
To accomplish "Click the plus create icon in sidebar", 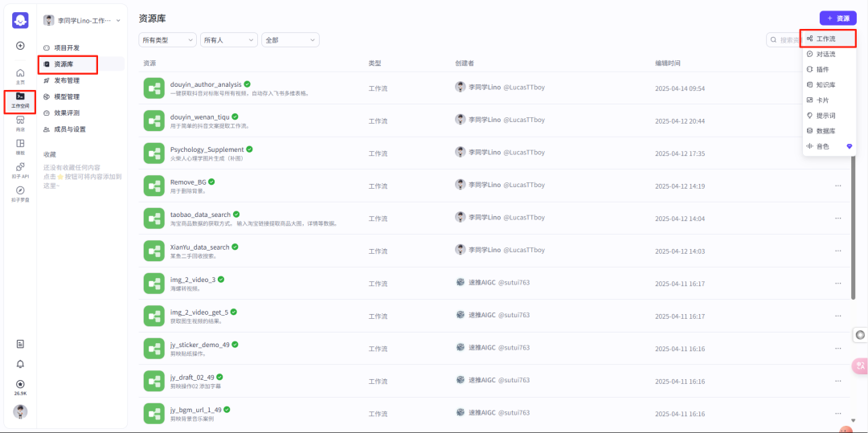I will [20, 45].
